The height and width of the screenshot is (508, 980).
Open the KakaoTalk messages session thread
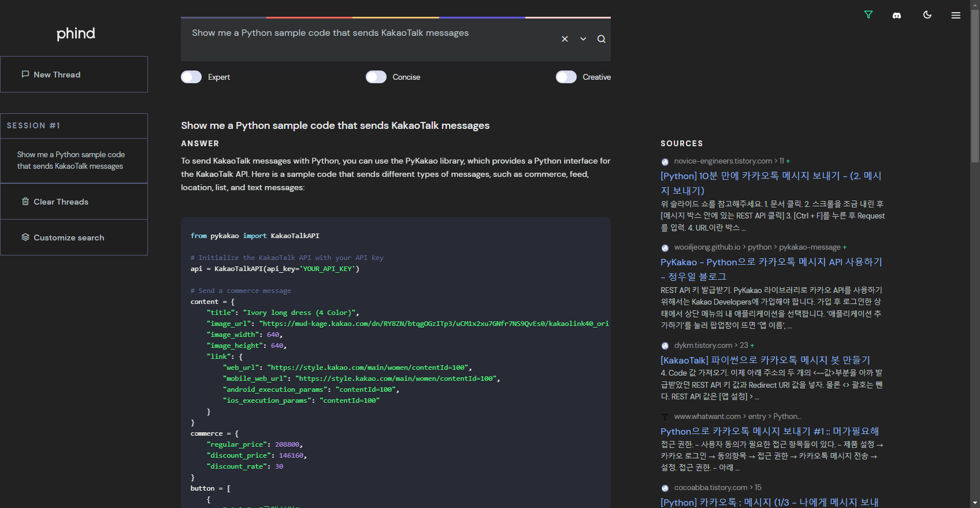(x=74, y=161)
